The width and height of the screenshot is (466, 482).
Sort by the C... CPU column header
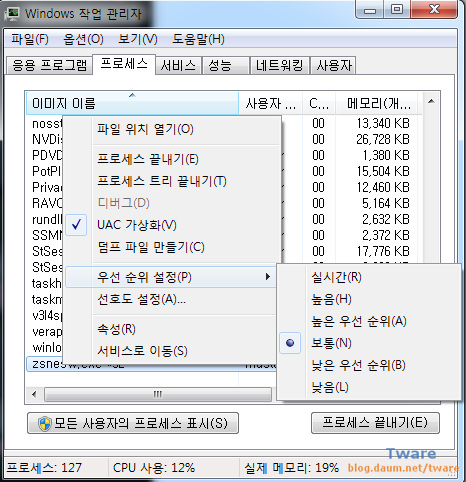[319, 103]
